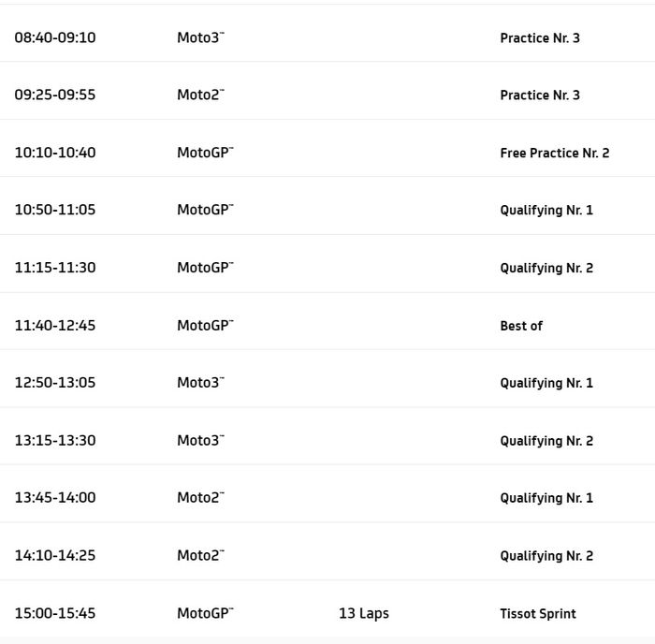Select MotoGP Qualifying Nr. 2 session
This screenshot has width=655, height=644.
click(x=546, y=269)
